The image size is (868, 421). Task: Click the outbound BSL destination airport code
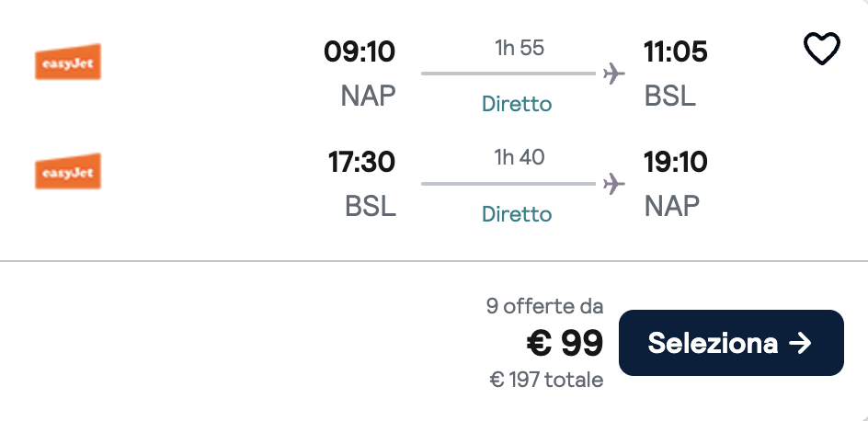(x=670, y=96)
